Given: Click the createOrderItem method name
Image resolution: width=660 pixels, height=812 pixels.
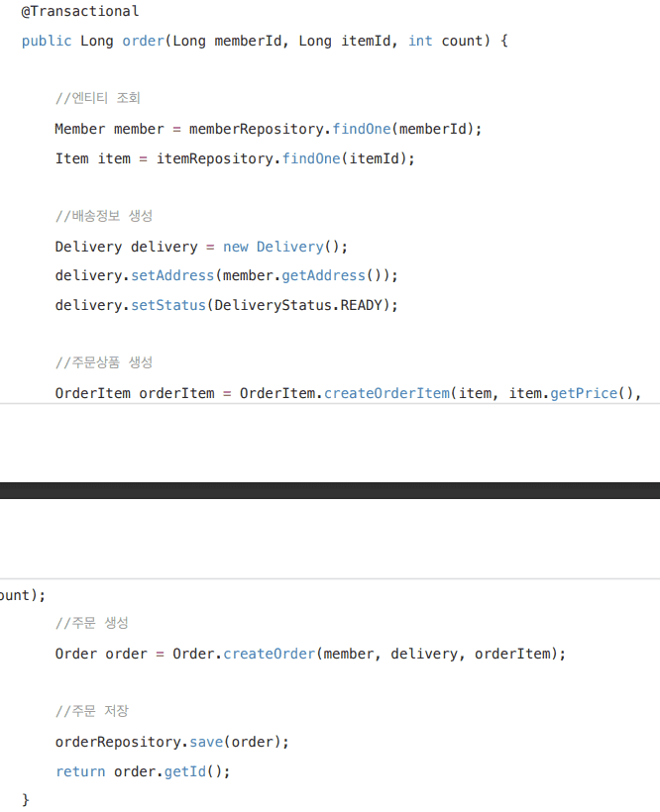Looking at the screenshot, I should click(386, 393).
